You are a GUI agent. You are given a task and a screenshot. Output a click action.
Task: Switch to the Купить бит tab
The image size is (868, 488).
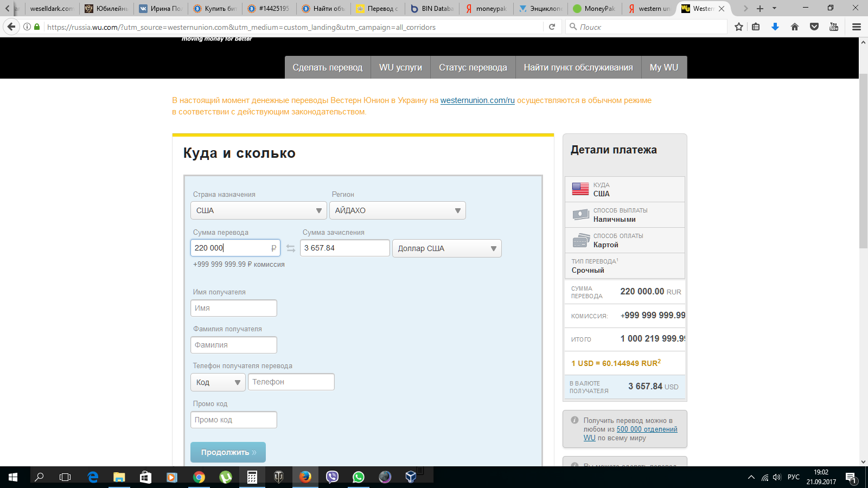coord(215,8)
